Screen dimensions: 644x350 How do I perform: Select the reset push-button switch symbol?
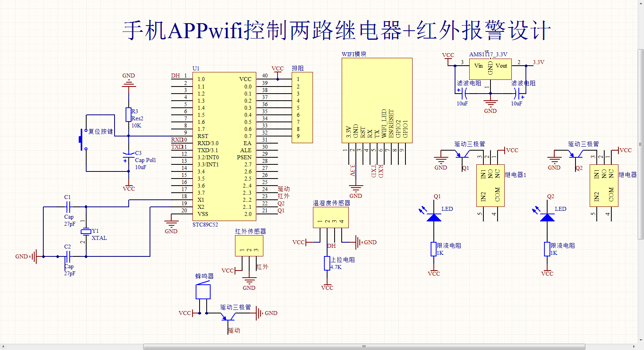tap(83, 139)
